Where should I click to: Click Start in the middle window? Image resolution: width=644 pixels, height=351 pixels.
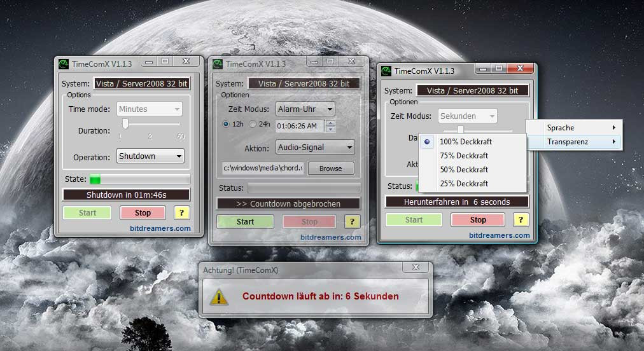click(245, 222)
